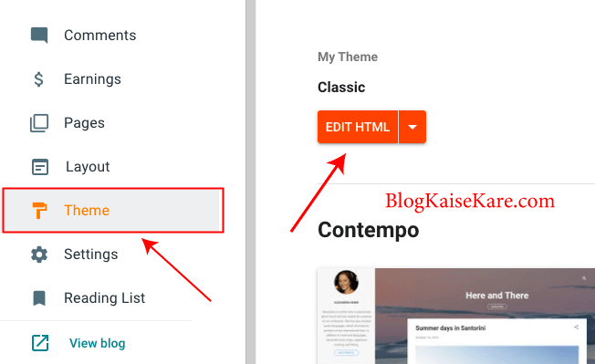Click the Comments speech bubble icon

(39, 36)
